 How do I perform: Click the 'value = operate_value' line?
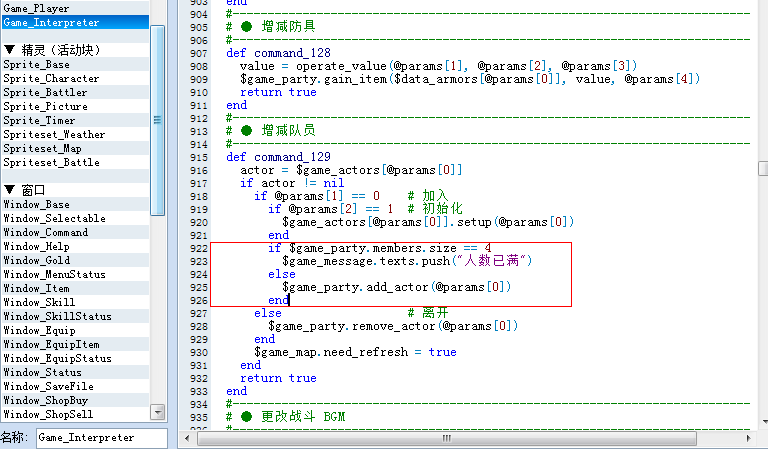[x=438, y=66]
